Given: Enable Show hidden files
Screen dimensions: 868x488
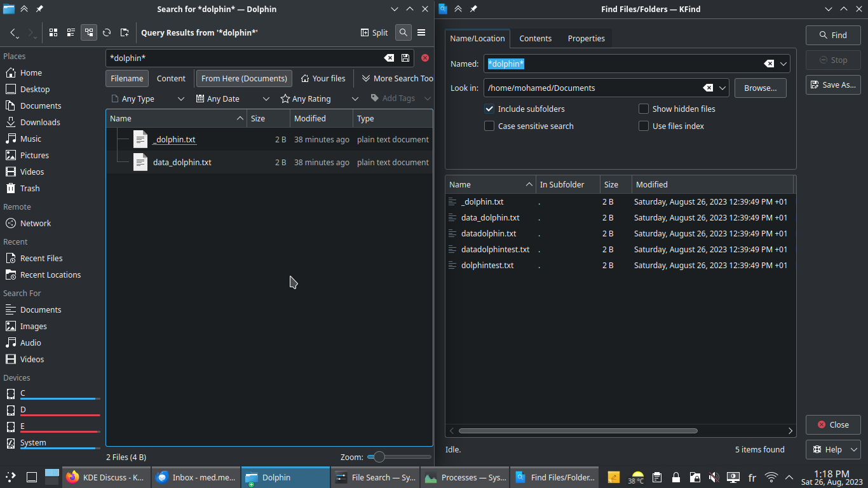Looking at the screenshot, I should [x=677, y=109].
